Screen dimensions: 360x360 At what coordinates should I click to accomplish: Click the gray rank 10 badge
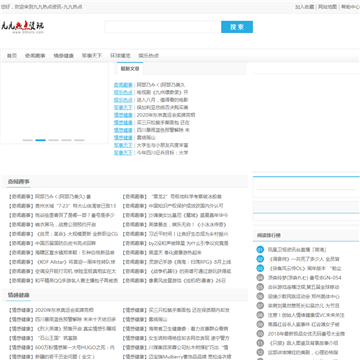pos(260,333)
